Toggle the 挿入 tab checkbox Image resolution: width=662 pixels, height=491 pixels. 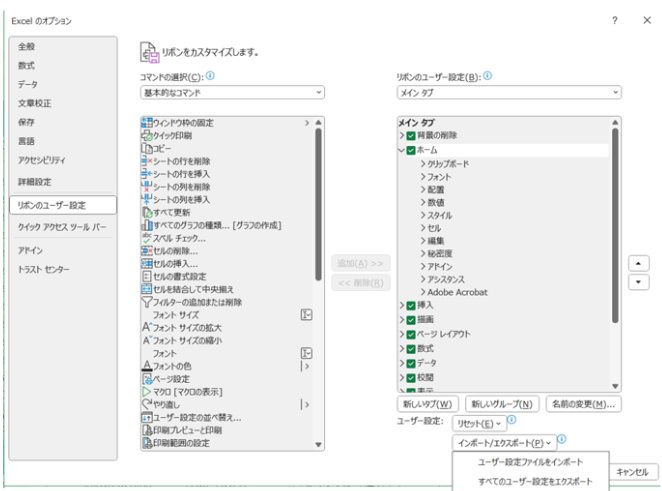click(411, 305)
